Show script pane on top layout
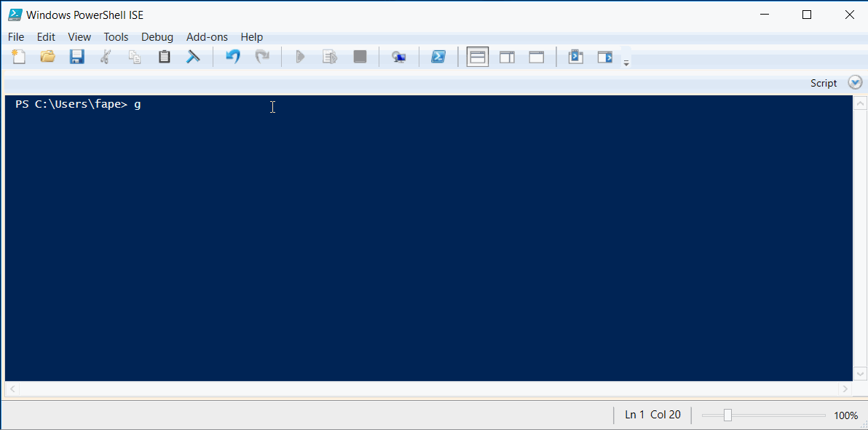Image resolution: width=868 pixels, height=430 pixels. (477, 57)
